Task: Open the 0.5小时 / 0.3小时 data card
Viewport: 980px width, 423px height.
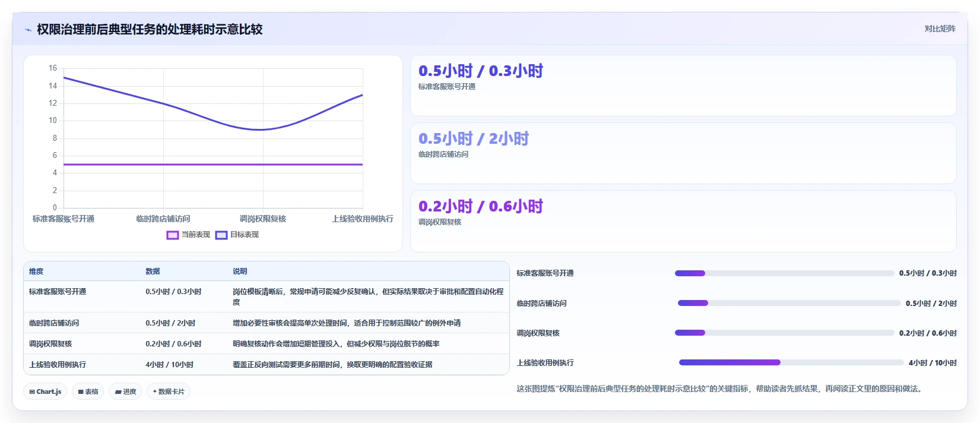Action: pos(683,86)
